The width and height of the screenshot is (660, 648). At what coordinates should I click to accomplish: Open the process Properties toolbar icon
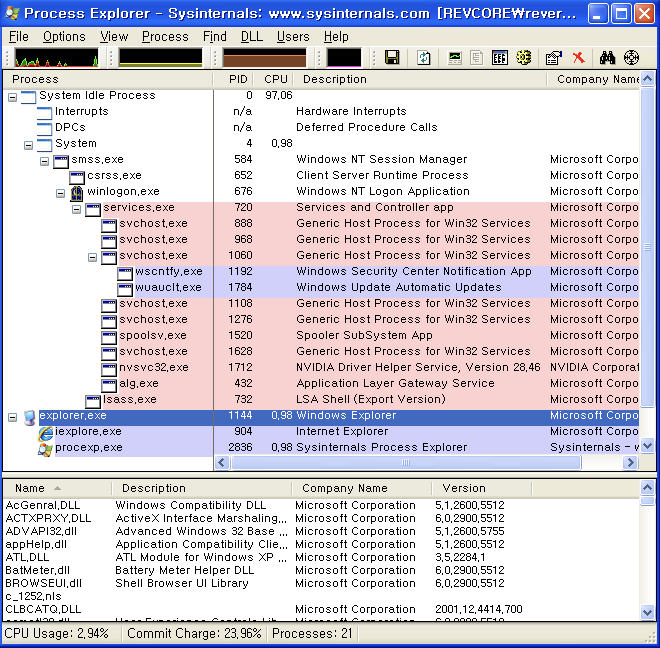pyautogui.click(x=554, y=57)
